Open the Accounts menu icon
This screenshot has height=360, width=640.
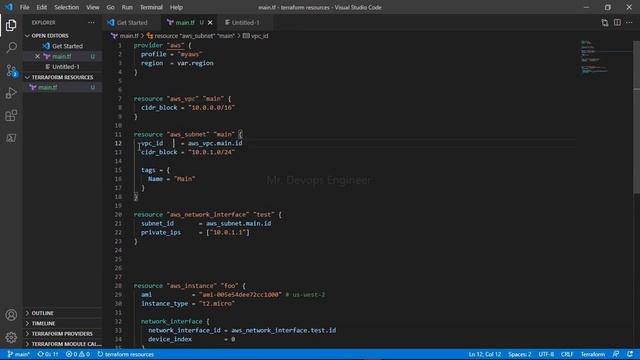point(11,315)
